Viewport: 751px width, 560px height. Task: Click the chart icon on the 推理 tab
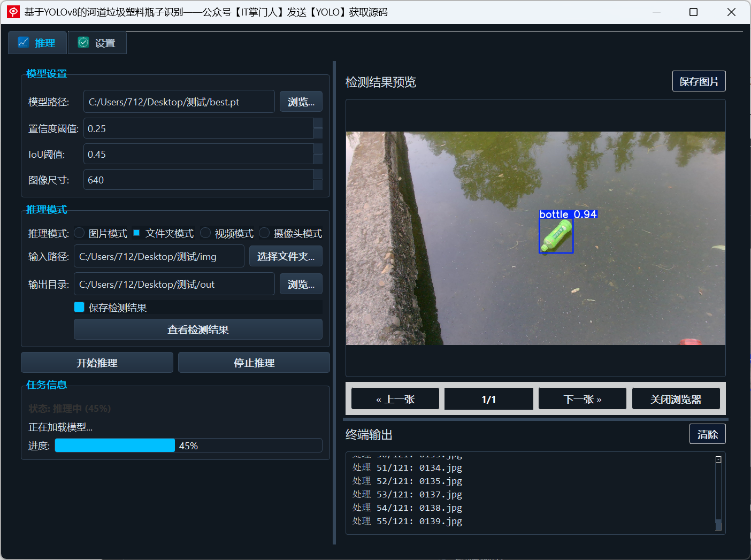pos(23,42)
